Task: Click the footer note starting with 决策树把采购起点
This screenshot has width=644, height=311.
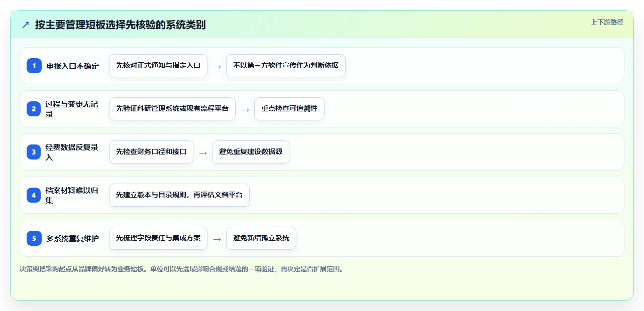Action: coord(181,269)
